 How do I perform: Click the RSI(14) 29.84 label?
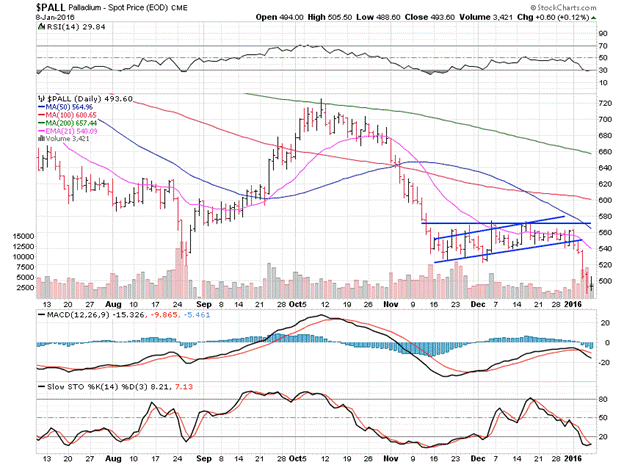pyautogui.click(x=76, y=27)
